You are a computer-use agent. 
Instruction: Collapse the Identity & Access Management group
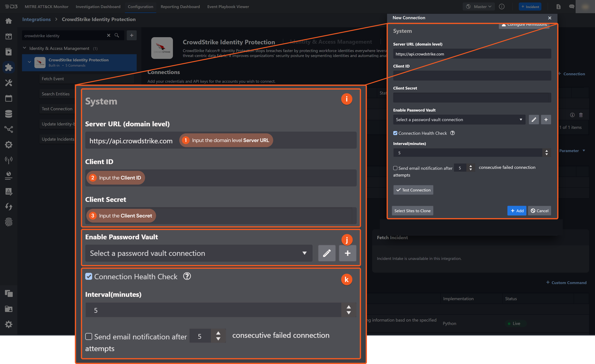[24, 48]
